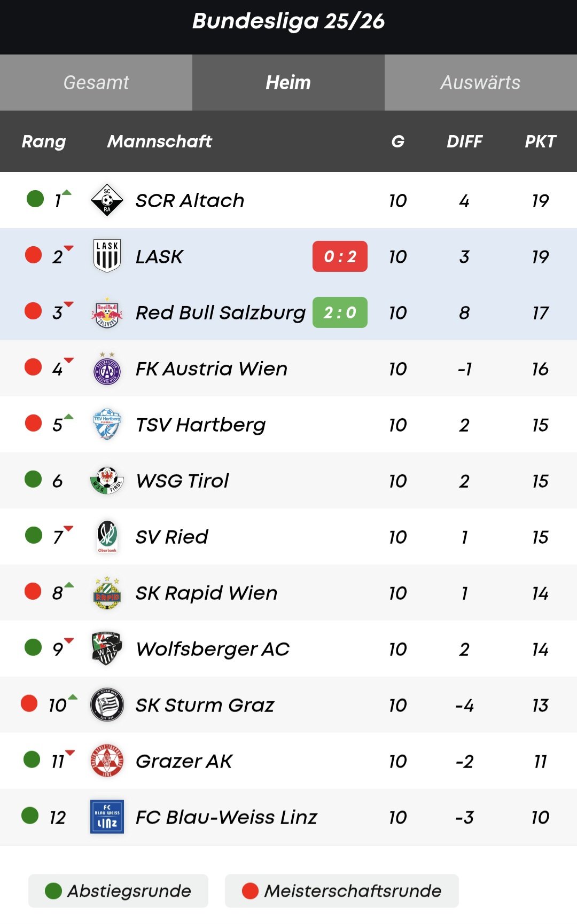Switch to the Gesamt tab
This screenshot has width=577, height=924.
coord(96,83)
